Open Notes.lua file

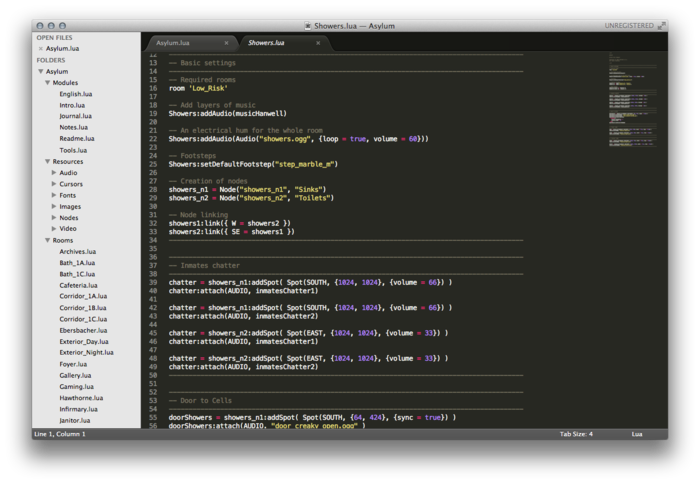(x=74, y=128)
